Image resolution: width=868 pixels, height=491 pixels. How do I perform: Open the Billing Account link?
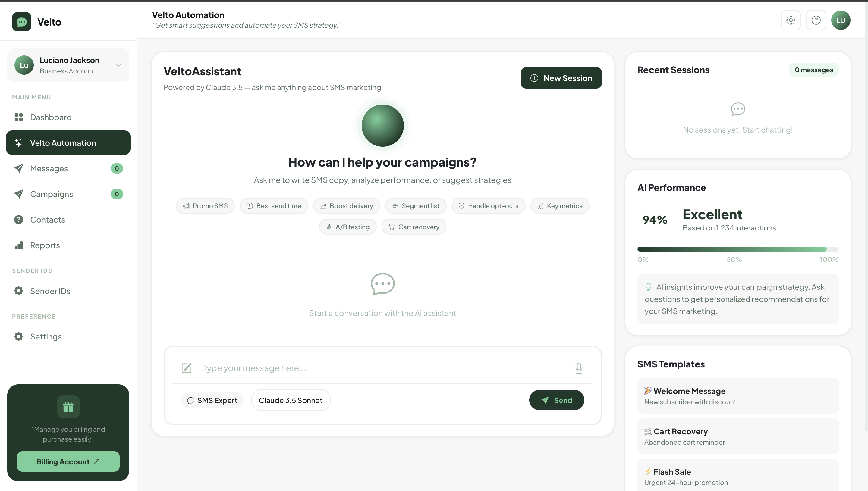[68, 462]
